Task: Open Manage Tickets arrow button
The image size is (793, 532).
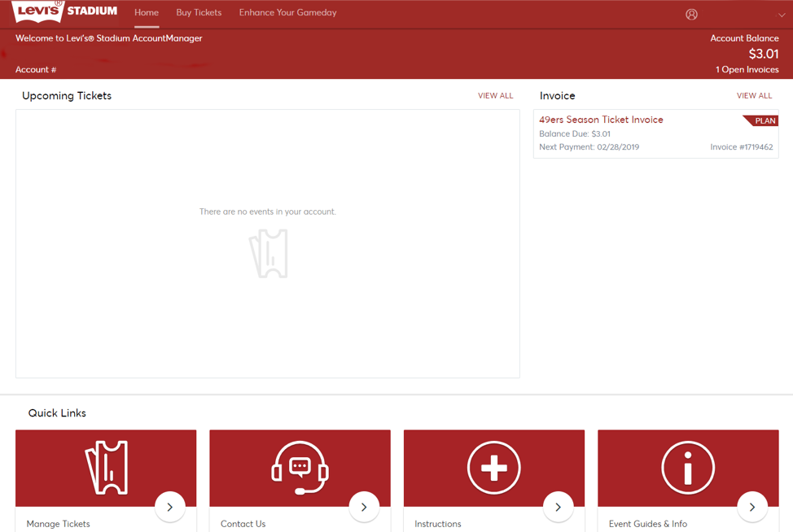Action: (169, 507)
